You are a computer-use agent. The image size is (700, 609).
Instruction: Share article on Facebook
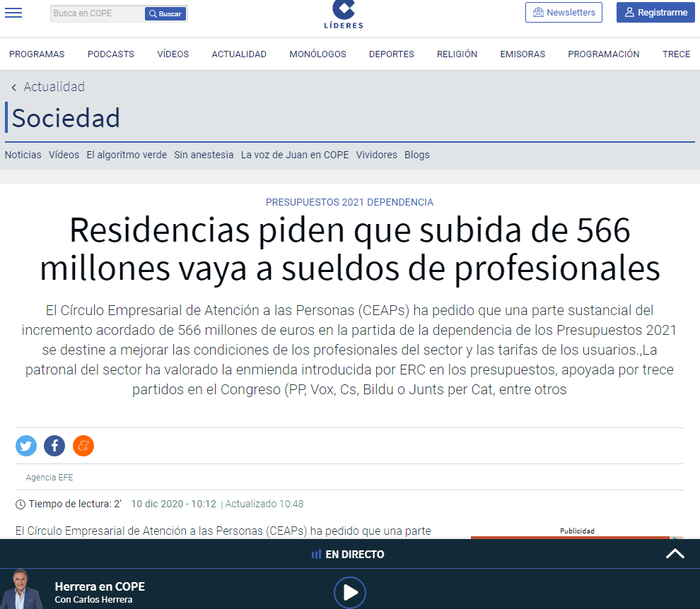click(54, 446)
